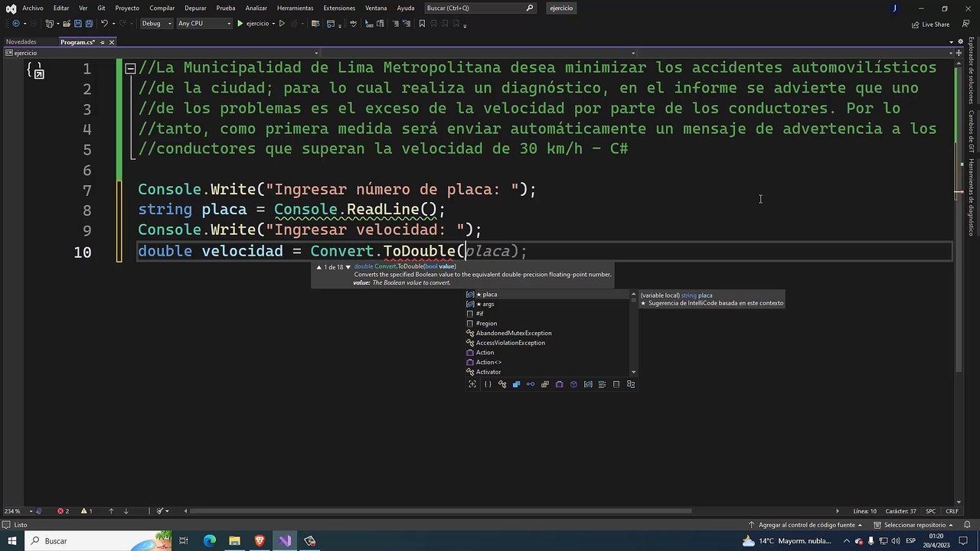This screenshot has width=980, height=551.
Task: Select the AccessViolationException suggestion in the list
Action: [510, 343]
